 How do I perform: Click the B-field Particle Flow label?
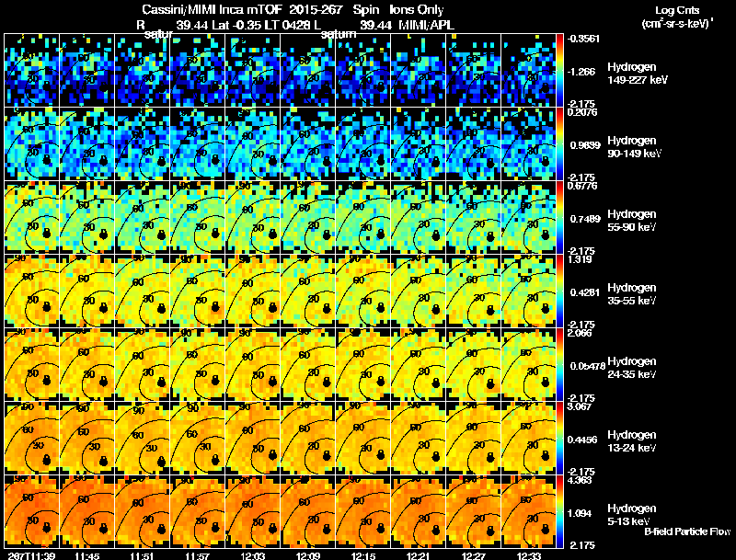pos(687,531)
